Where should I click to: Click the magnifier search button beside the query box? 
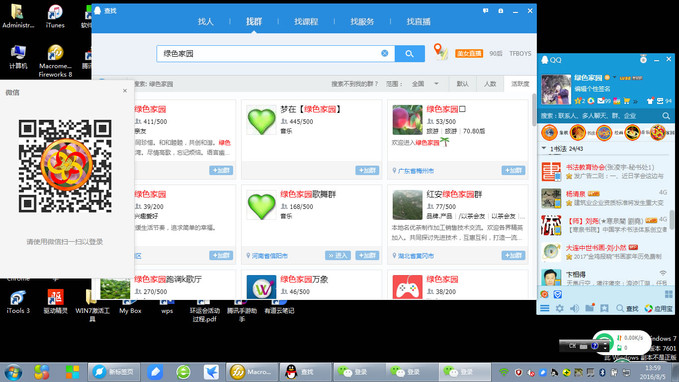pyautogui.click(x=409, y=54)
